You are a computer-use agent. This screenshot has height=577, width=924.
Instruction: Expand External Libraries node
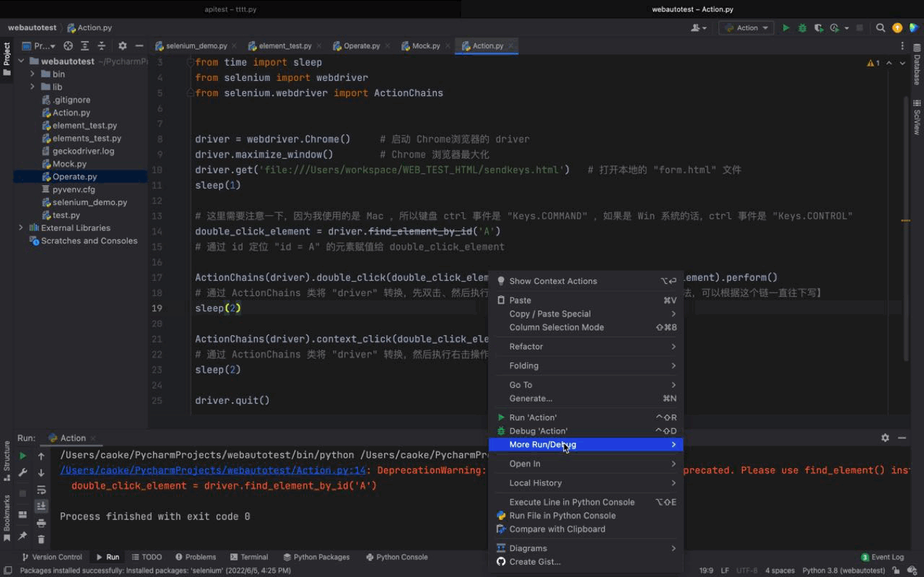pyautogui.click(x=21, y=227)
